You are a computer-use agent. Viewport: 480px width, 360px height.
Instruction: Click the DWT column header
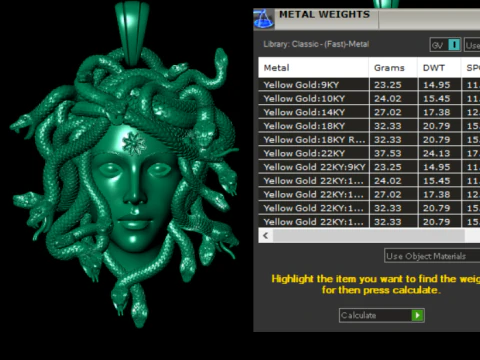pos(439,68)
